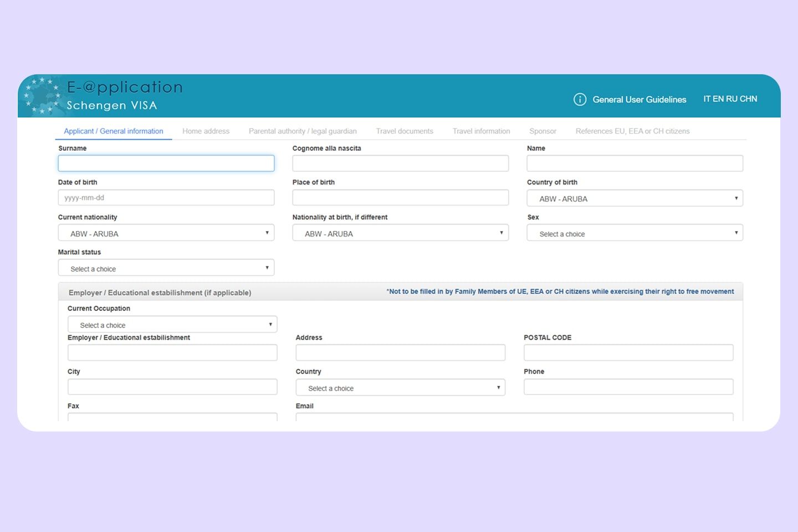Switch to the Home address tab
The height and width of the screenshot is (532, 798).
[x=206, y=131]
